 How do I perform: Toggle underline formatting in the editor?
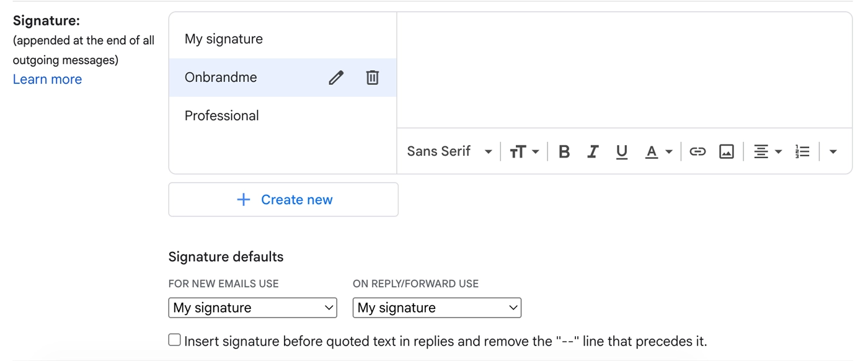[622, 151]
